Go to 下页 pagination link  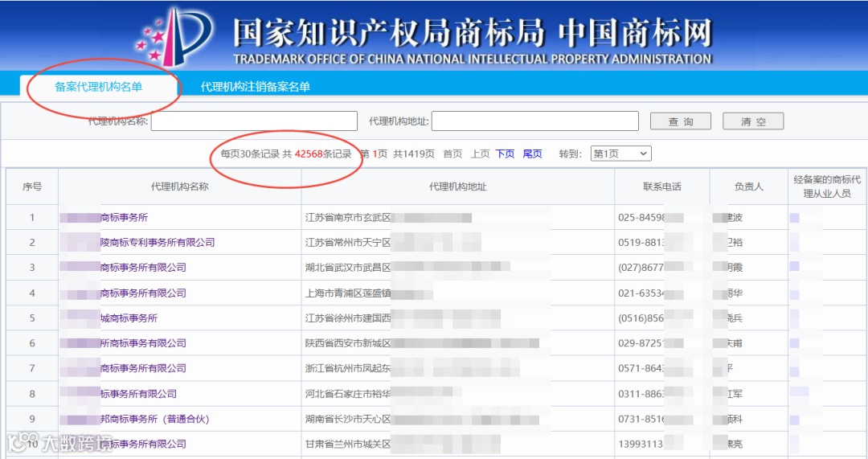(x=505, y=154)
